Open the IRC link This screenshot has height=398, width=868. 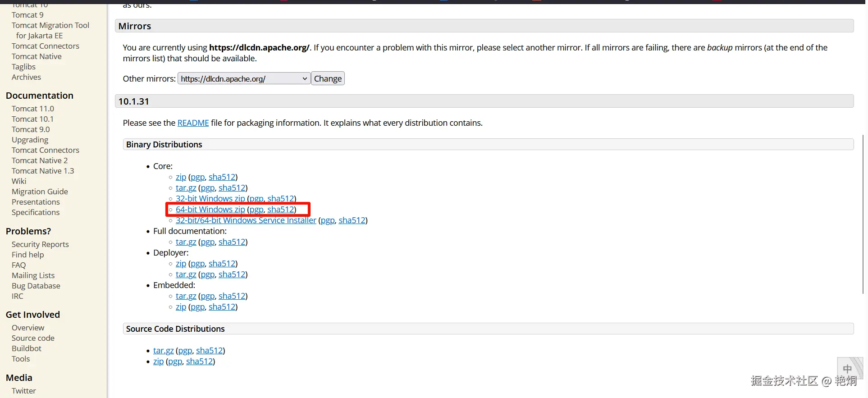click(18, 296)
